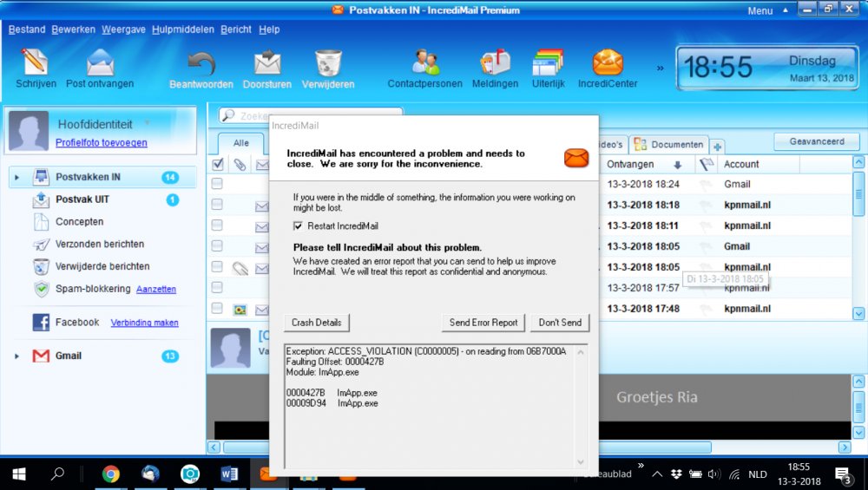Screen dimensions: 868x490
Task: Open the Hulpmiddelen menu
Action: point(182,29)
